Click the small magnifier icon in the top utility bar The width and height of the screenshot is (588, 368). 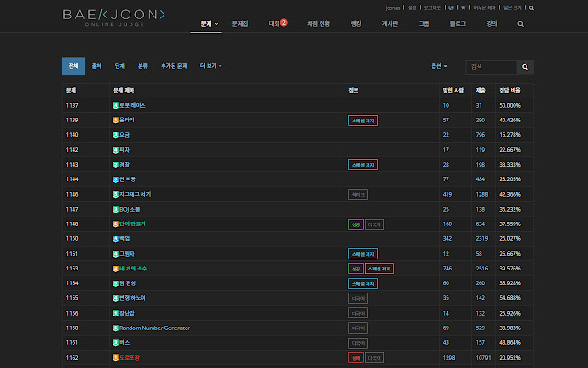pyautogui.click(x=531, y=6)
